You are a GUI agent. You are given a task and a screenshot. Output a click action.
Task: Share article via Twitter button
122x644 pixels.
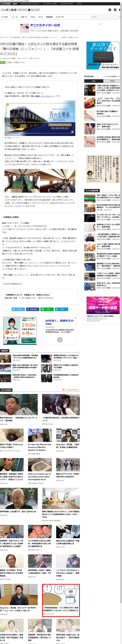(x=18, y=309)
